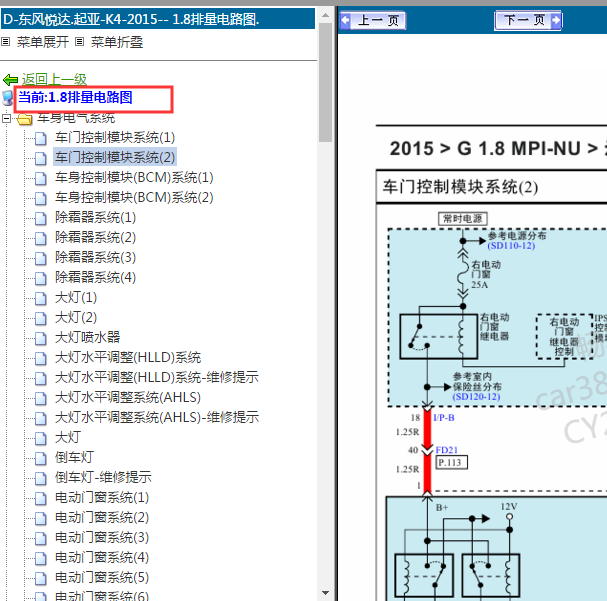Screen dimensions: 607x601
Task: Click page icon beside 大灯(1)
Action: [41, 298]
